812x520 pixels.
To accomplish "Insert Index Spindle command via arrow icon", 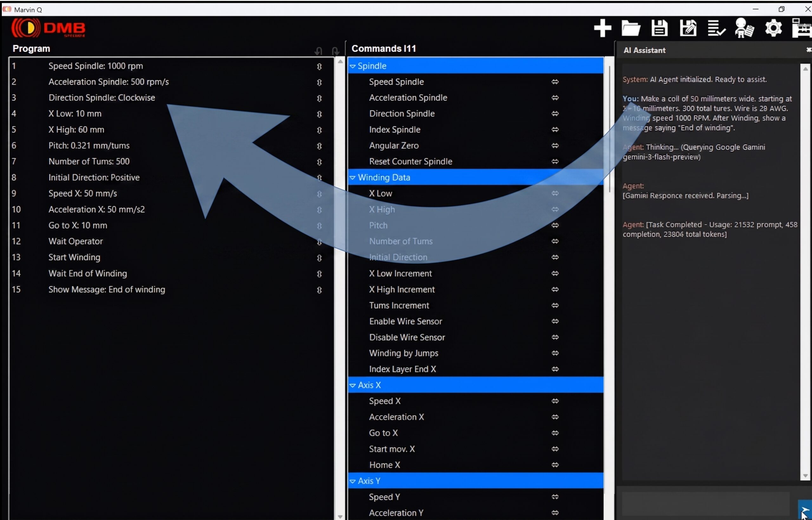I will [555, 129].
